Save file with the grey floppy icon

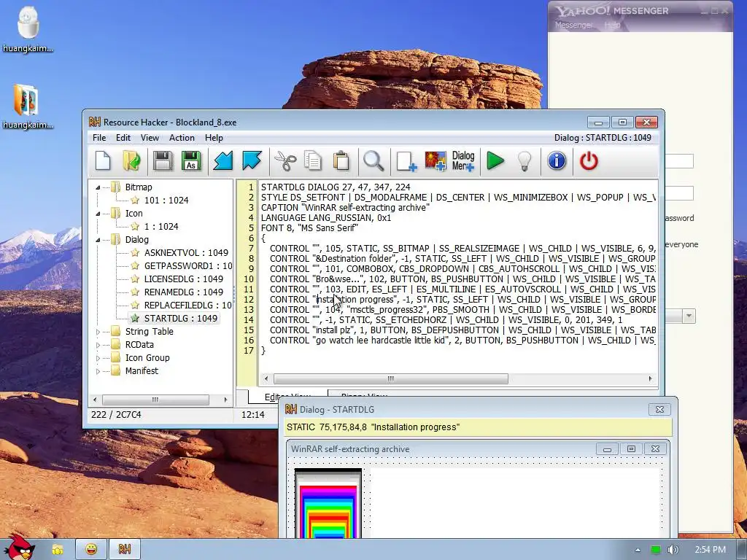click(x=163, y=161)
